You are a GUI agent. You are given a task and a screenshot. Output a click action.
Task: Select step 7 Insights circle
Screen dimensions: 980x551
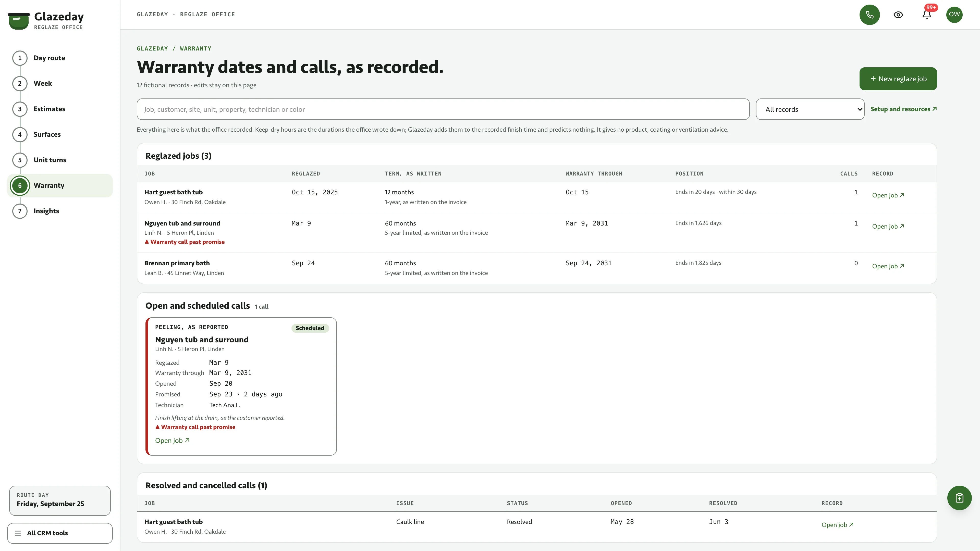pos(20,211)
